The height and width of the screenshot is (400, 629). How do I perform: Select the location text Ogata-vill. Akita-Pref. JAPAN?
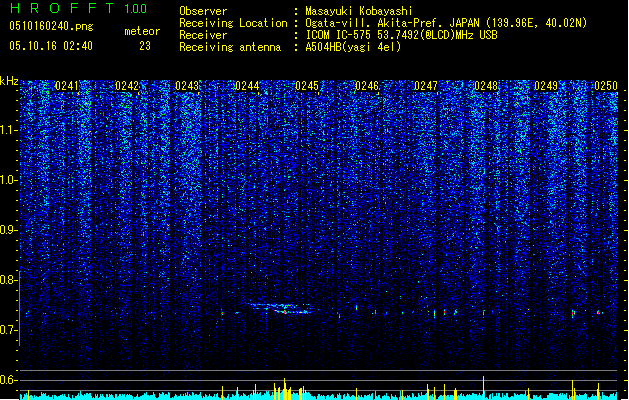(x=393, y=23)
